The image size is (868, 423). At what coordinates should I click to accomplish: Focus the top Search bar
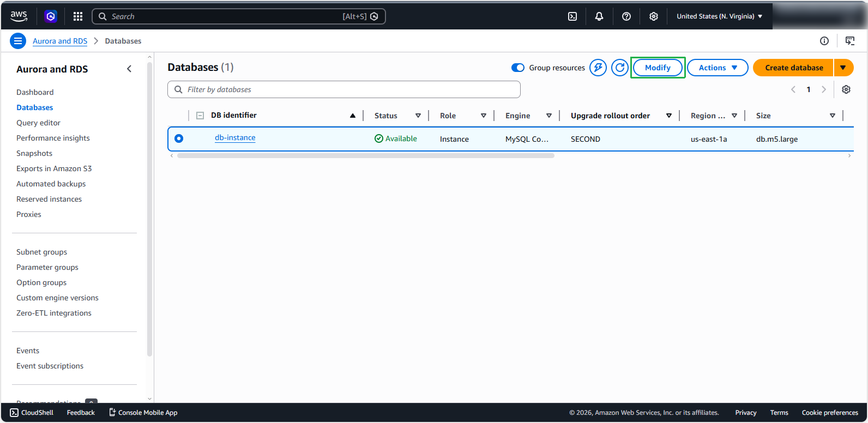tap(238, 16)
